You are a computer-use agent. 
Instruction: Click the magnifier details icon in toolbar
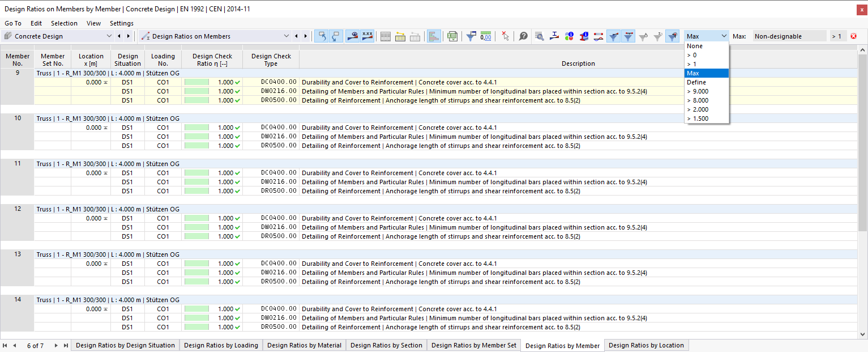click(540, 36)
